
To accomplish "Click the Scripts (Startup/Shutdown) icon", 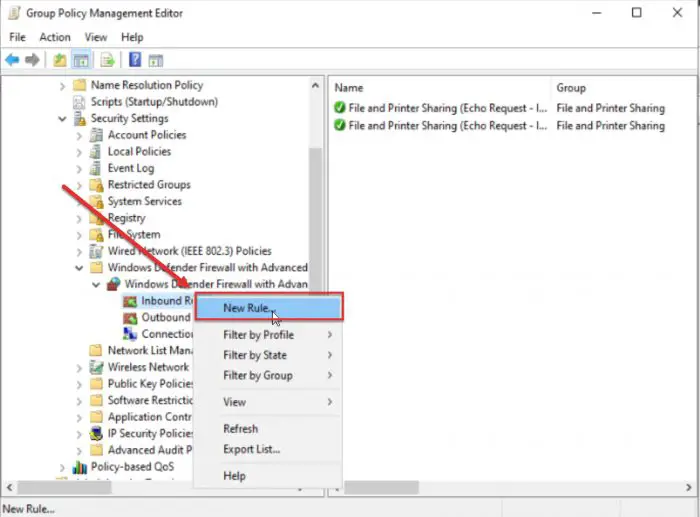I will pos(79,102).
